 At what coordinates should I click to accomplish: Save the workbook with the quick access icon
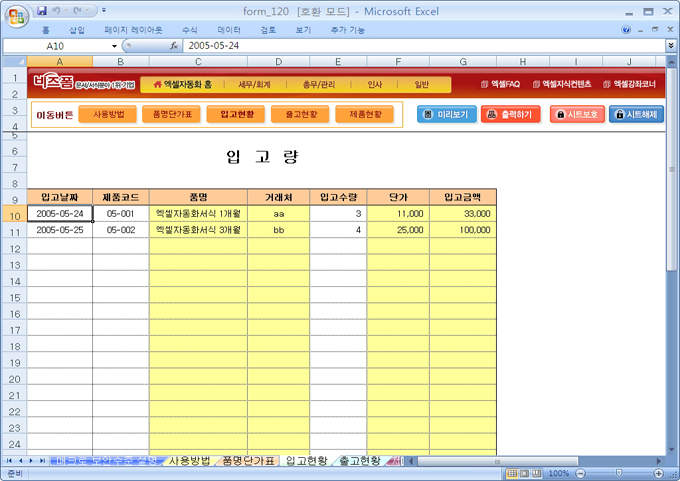pos(42,11)
